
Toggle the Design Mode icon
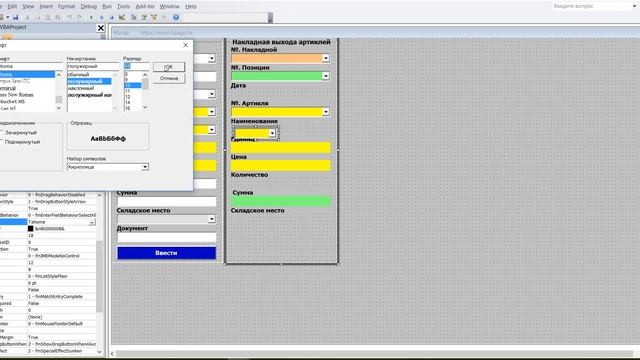point(122,18)
